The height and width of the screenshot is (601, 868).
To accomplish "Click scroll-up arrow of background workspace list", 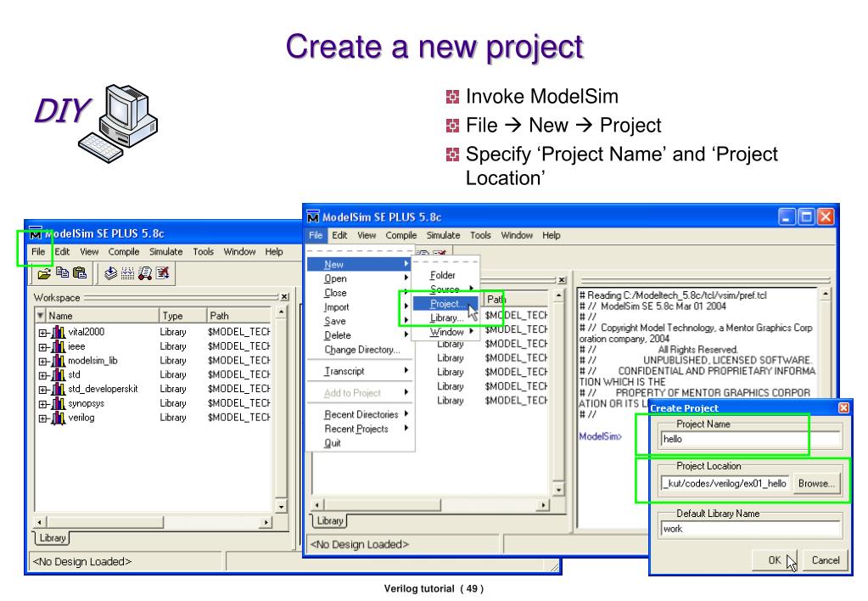I will tap(281, 312).
